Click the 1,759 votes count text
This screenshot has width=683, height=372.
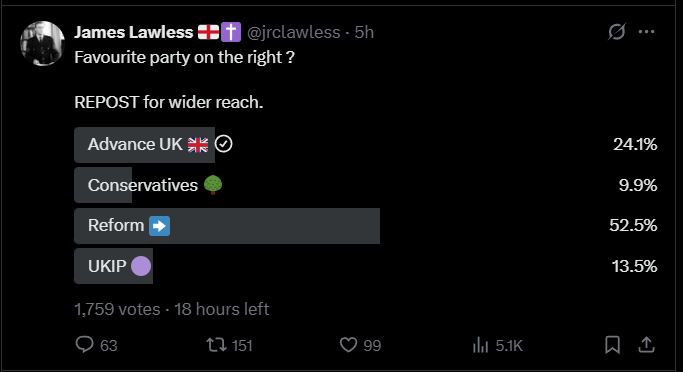pyautogui.click(x=117, y=309)
